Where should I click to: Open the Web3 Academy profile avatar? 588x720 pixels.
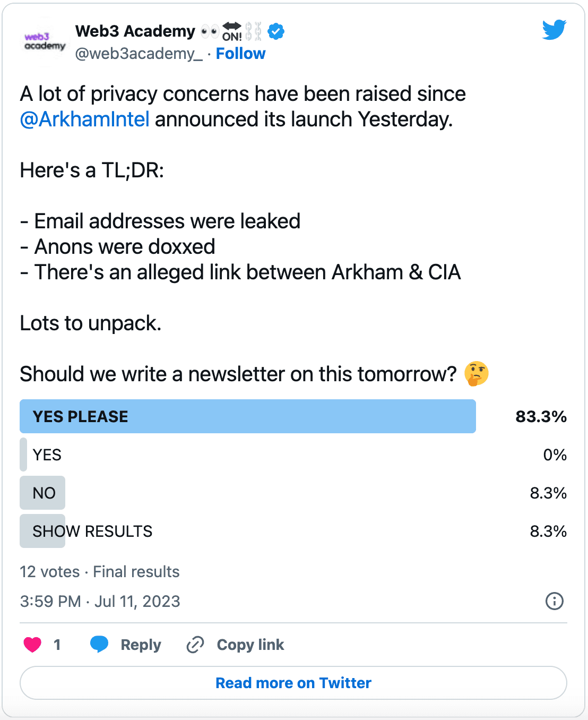tap(45, 41)
